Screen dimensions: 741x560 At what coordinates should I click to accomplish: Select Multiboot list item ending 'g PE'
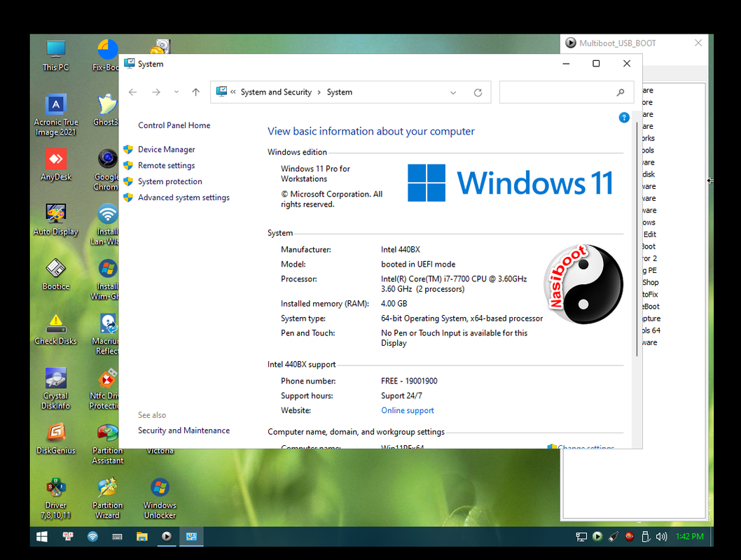pyautogui.click(x=649, y=270)
